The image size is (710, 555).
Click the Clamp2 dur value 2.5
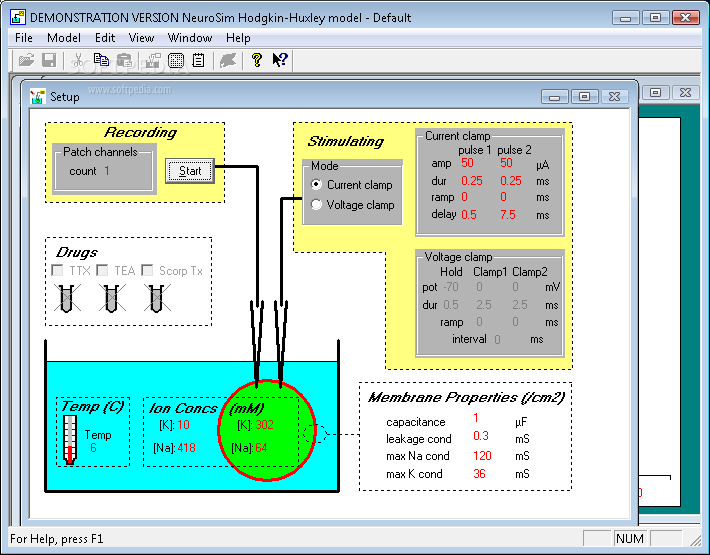pos(519,305)
